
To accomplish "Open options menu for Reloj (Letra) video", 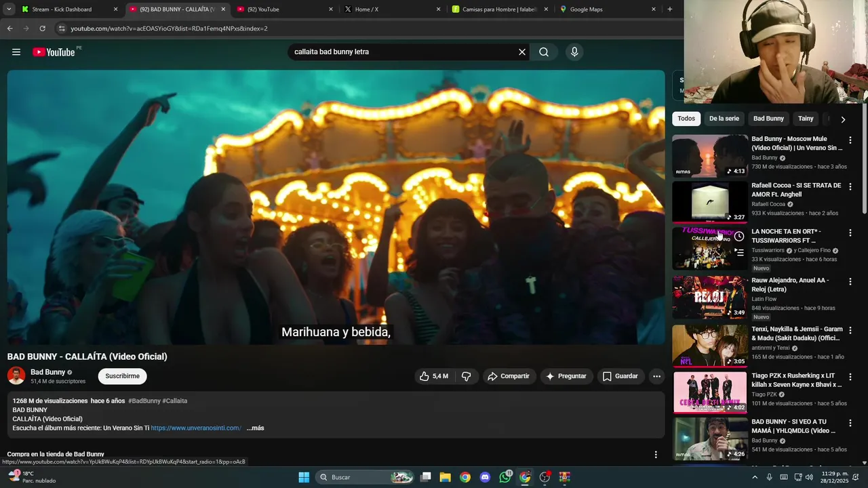I will (x=850, y=281).
